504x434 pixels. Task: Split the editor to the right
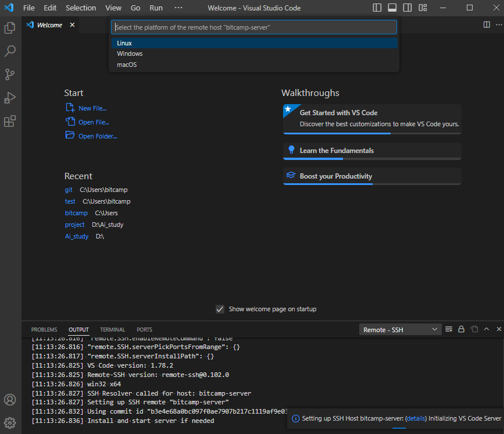coord(487,25)
